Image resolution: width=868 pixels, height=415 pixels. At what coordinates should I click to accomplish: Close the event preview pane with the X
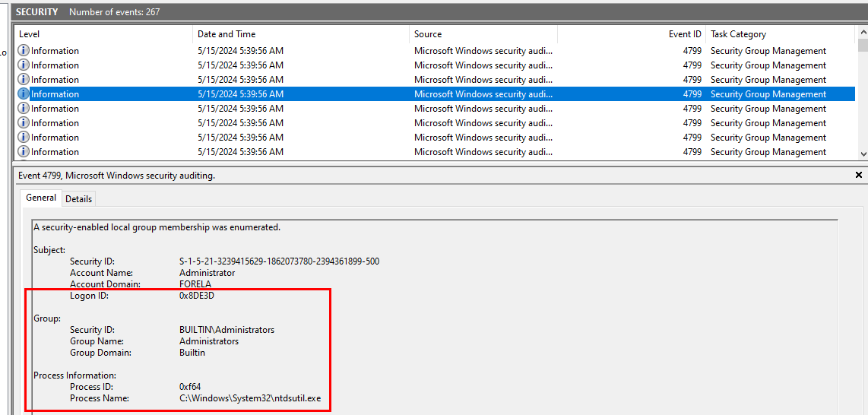click(859, 176)
